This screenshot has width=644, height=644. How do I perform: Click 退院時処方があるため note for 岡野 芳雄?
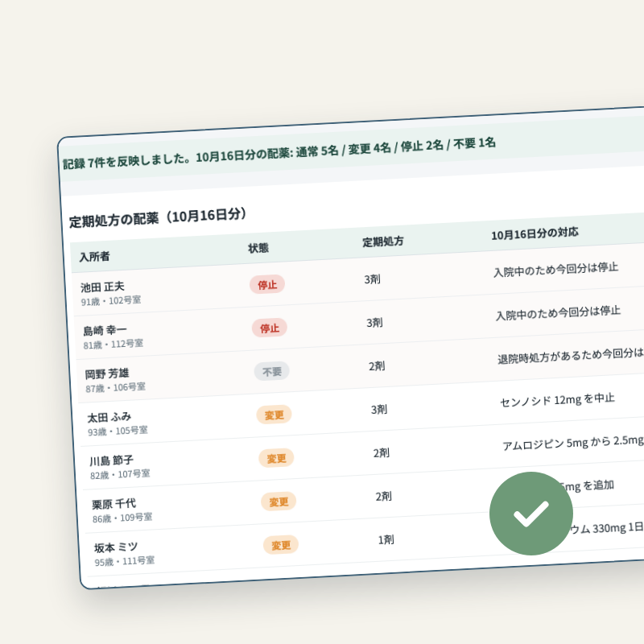coord(571,356)
